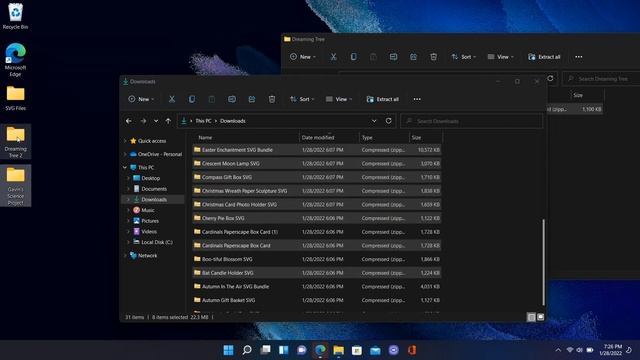Switch to details view icon in status bar
Viewport: 640px width, 360px height.
[x=531, y=317]
